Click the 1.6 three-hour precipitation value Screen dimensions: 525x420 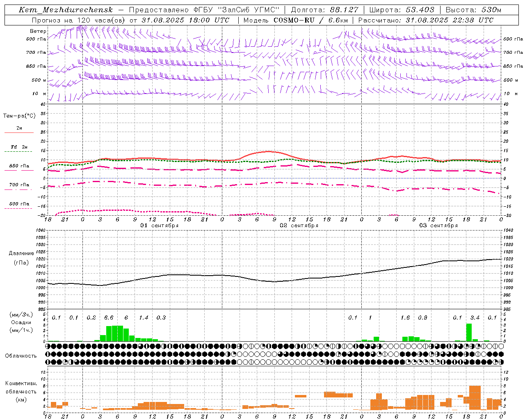pos(405,317)
